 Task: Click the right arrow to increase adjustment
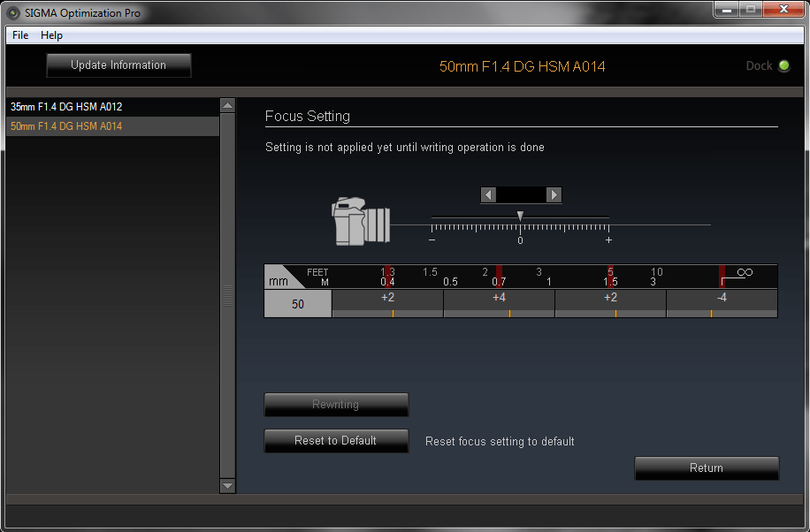coord(554,194)
